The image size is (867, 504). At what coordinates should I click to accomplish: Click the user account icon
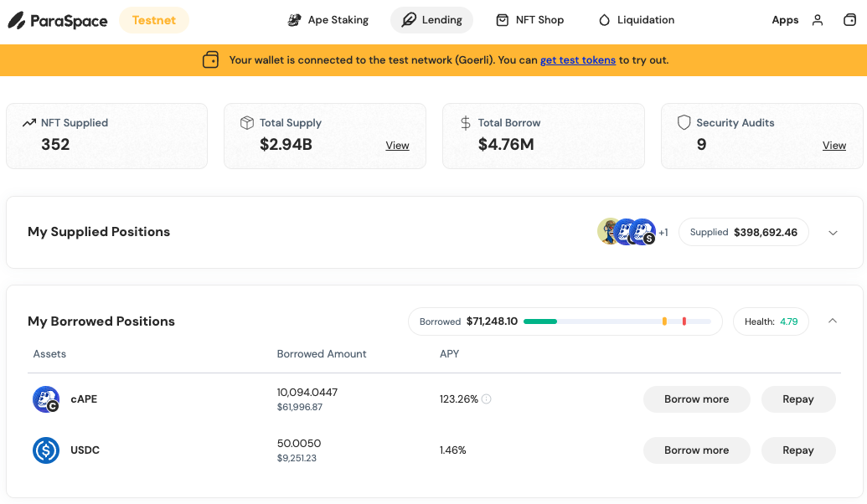click(818, 20)
